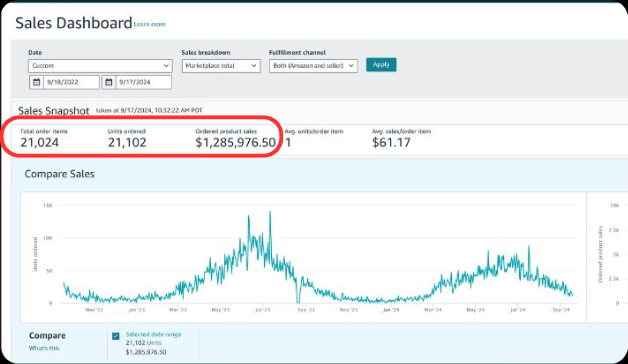
Task: Select the Avg. units/order item value 1
Action: click(x=288, y=143)
